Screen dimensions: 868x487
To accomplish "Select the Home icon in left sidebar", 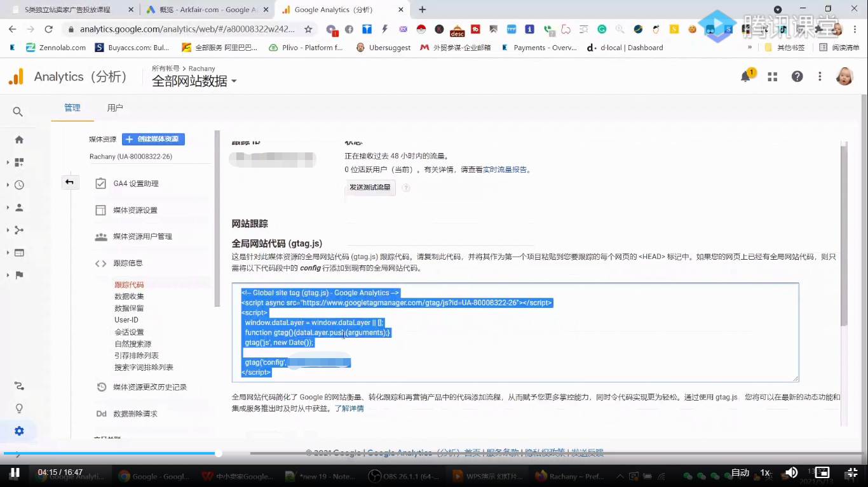I will click(x=18, y=139).
